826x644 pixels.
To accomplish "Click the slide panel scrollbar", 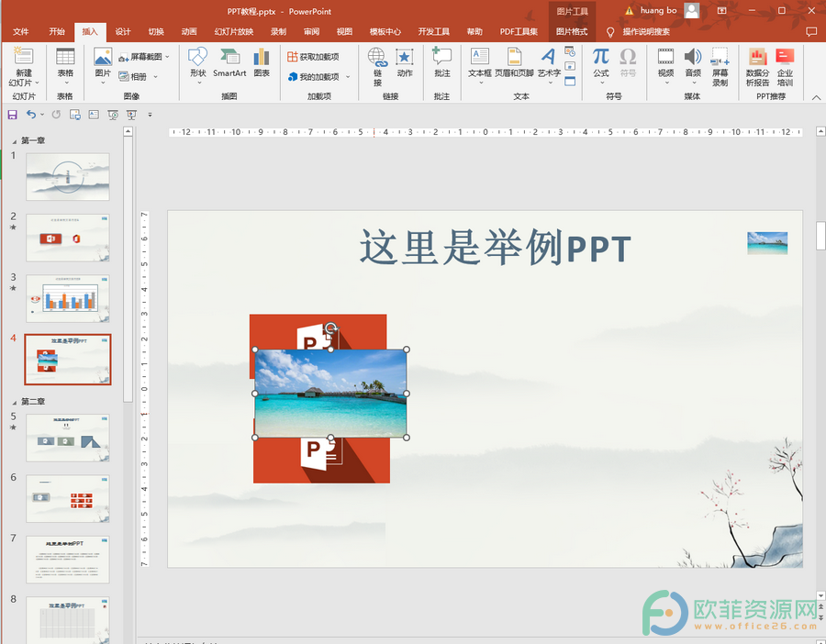I will click(x=128, y=269).
